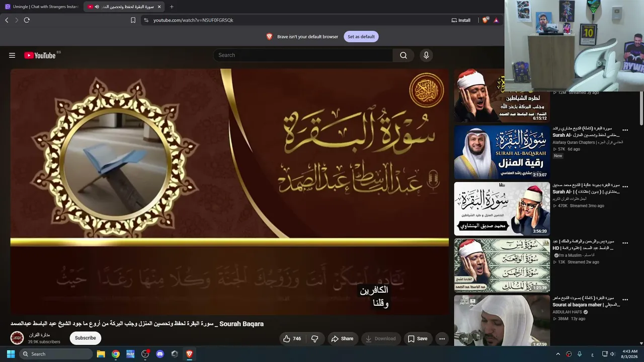The width and height of the screenshot is (644, 362).
Task: Open the taskbar microphone tray icon
Action: pos(580,354)
